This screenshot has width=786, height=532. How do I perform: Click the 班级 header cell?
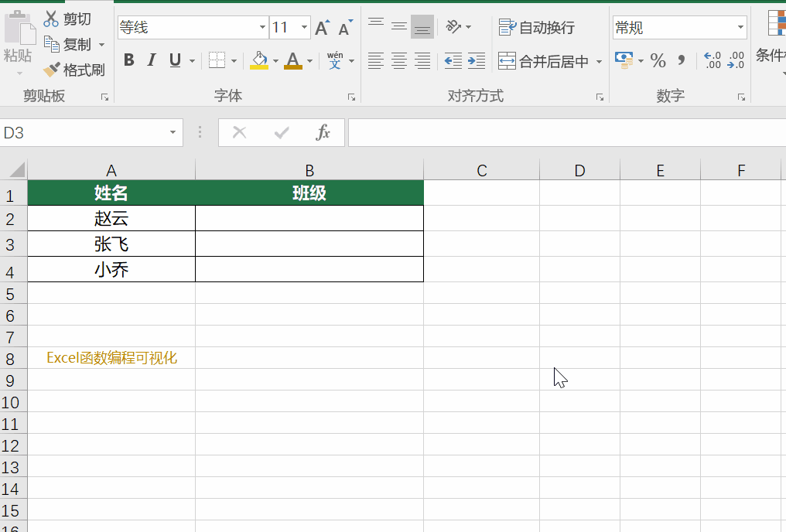(x=309, y=193)
